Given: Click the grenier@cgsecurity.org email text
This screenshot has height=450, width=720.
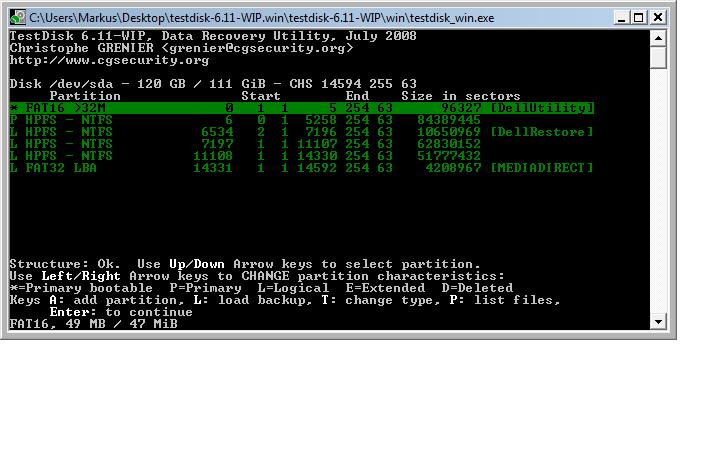Looking at the screenshot, I should click(258, 48).
